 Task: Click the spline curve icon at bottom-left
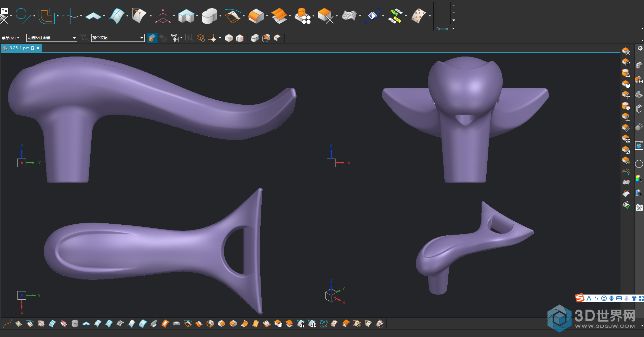pyautogui.click(x=7, y=324)
